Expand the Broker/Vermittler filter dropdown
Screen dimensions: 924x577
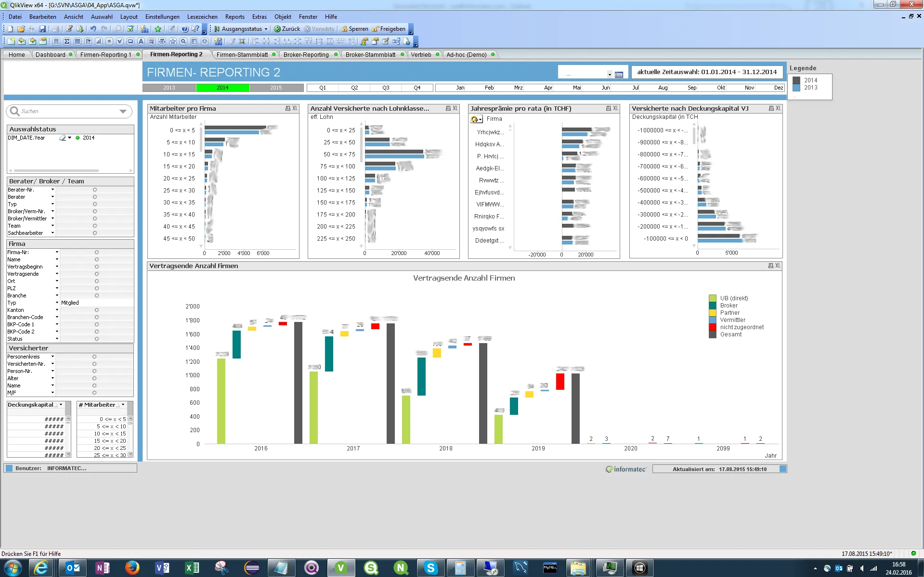pos(52,218)
